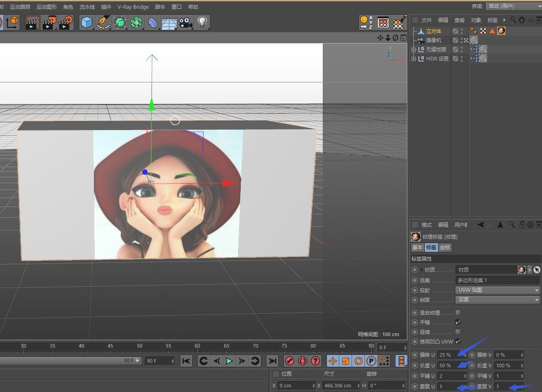The height and width of the screenshot is (392, 542).
Task: Add a cube primitive object
Action: pos(87,22)
